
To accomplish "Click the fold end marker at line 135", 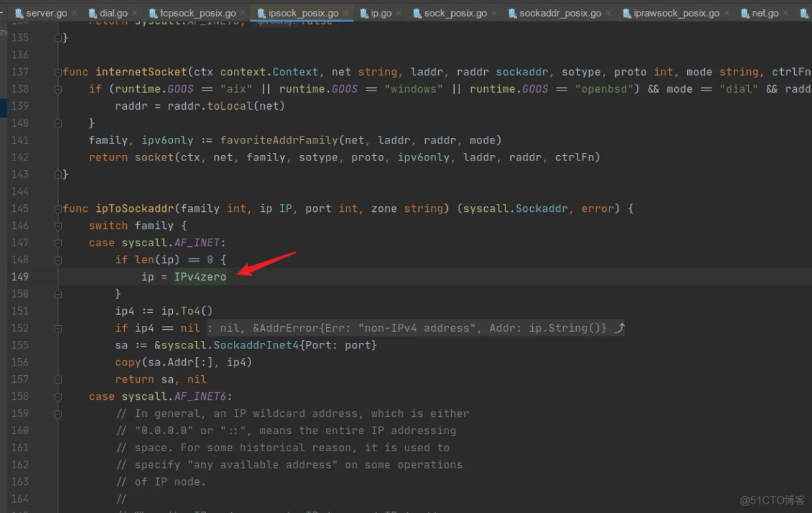I will [x=58, y=38].
